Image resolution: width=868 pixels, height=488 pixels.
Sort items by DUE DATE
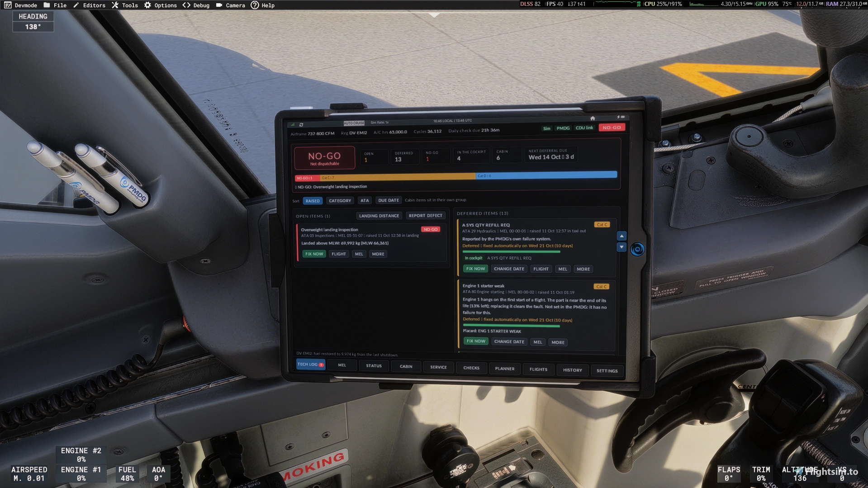coord(388,200)
